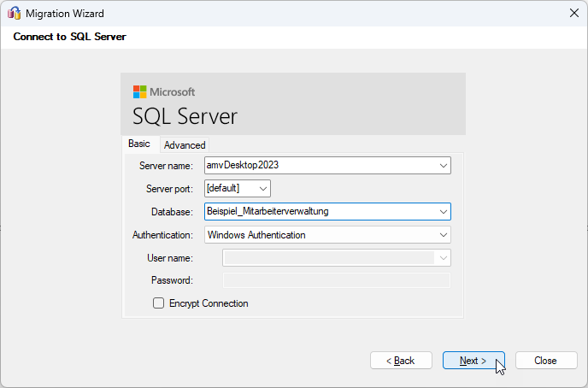Click the Connect to SQL Server header

click(70, 38)
